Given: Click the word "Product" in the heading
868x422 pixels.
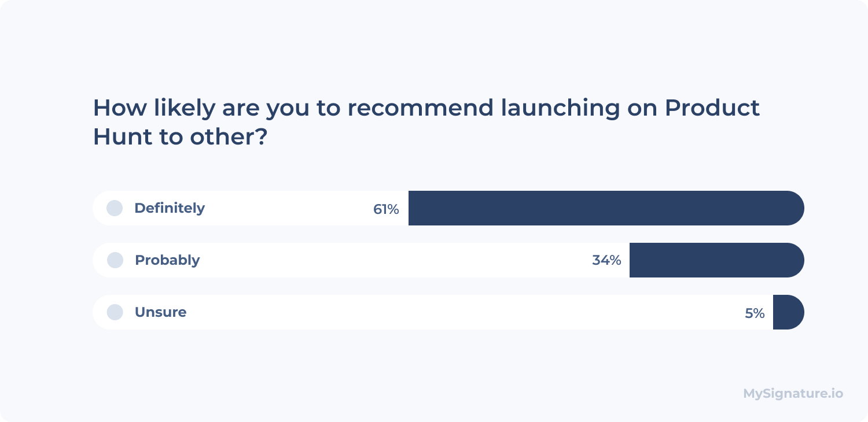Looking at the screenshot, I should (712, 108).
